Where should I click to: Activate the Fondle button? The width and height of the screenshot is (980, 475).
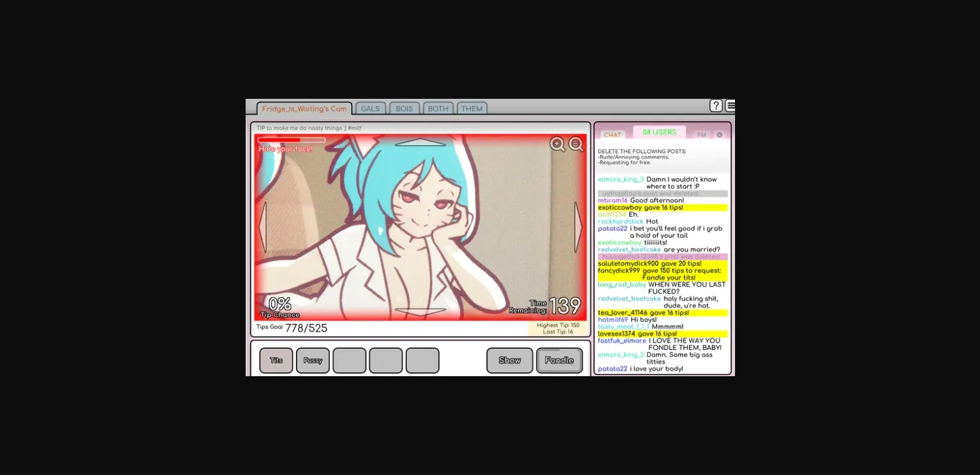coord(559,360)
